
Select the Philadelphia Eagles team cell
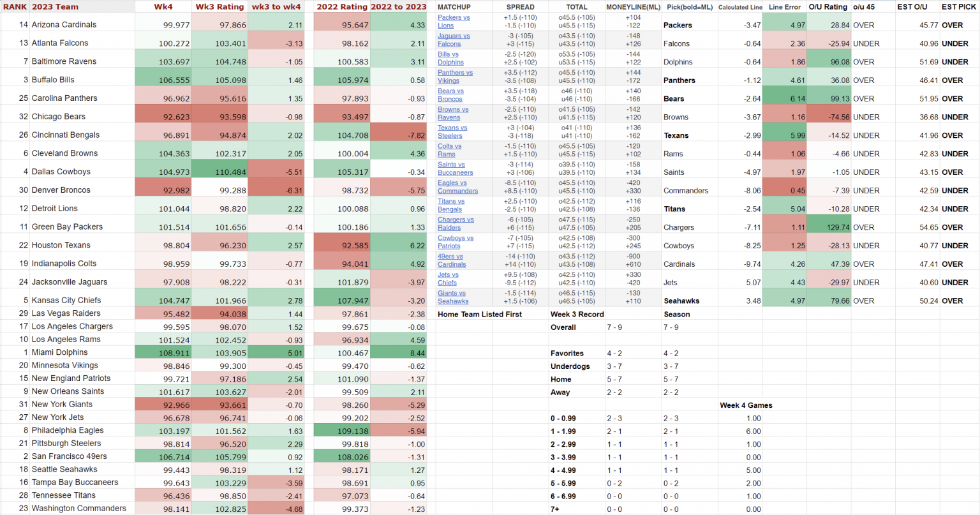[x=82, y=430]
